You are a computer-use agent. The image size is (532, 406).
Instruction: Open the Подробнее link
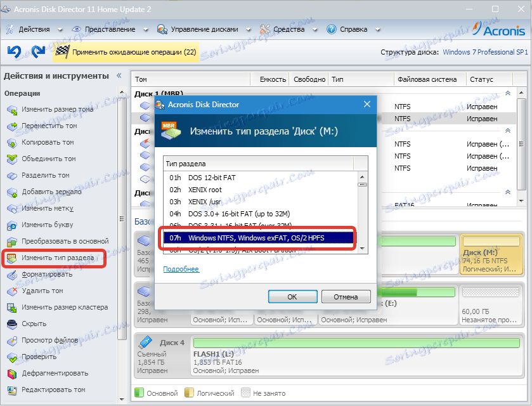181,269
